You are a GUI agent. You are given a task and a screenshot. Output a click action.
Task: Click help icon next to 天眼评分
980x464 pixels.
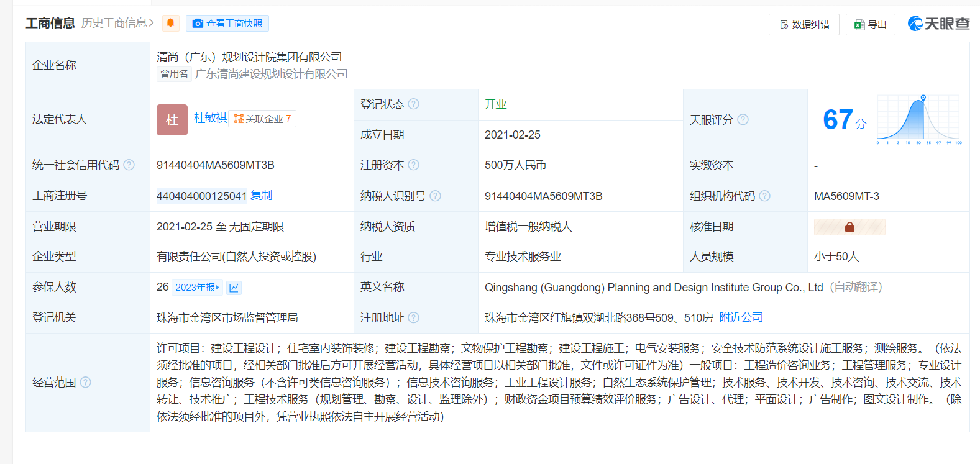tap(743, 120)
